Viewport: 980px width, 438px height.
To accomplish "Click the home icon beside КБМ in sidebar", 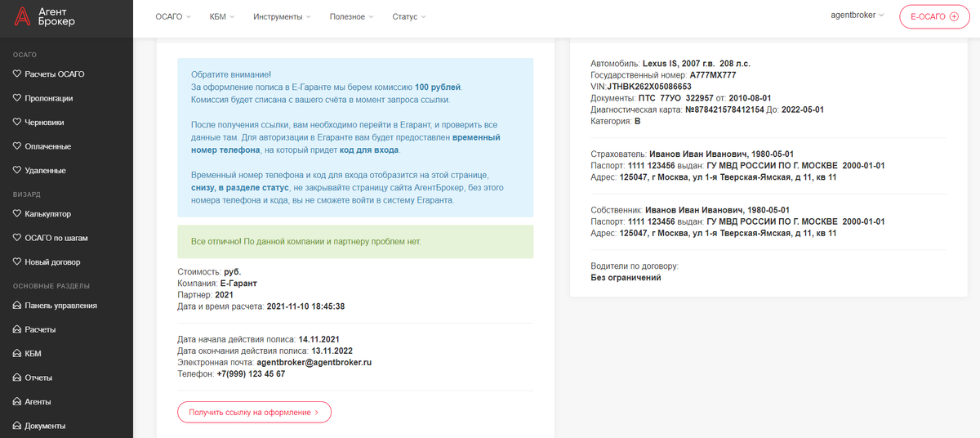I will click(17, 354).
